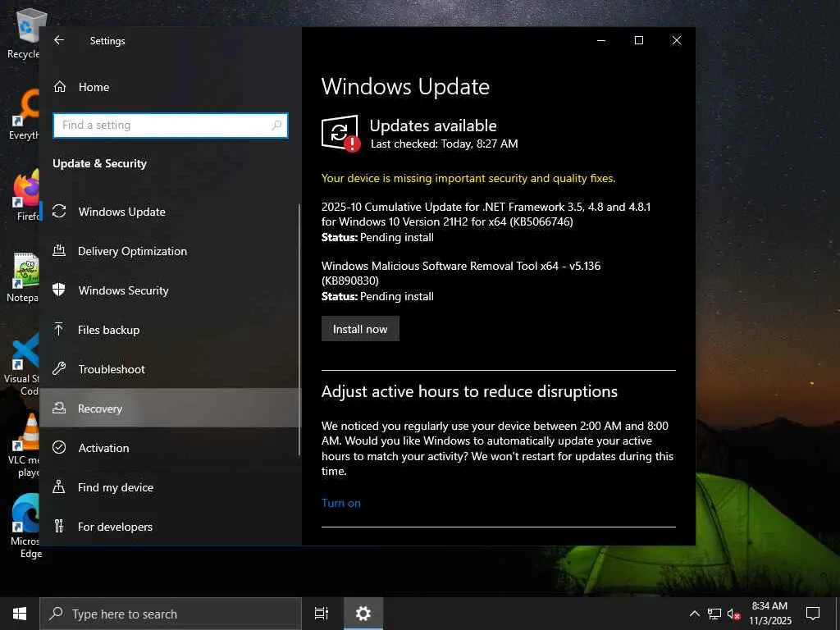Open the clock showing 8:34 AM

pos(769,614)
